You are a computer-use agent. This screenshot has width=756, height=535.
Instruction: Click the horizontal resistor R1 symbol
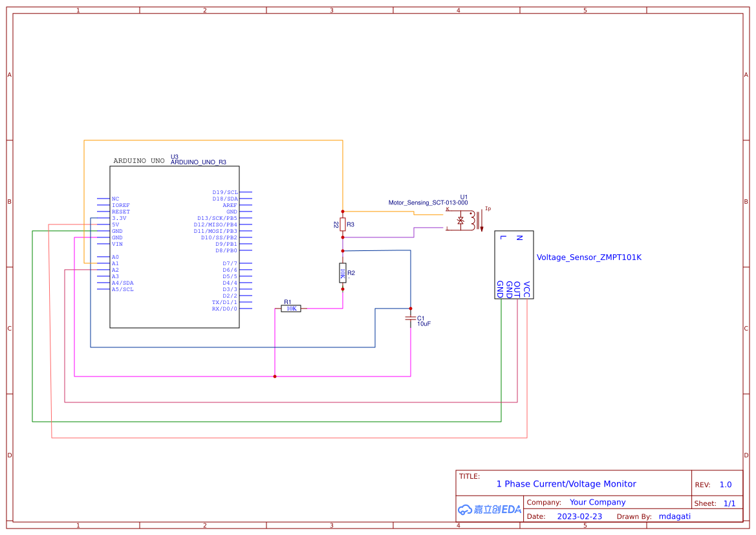point(290,309)
